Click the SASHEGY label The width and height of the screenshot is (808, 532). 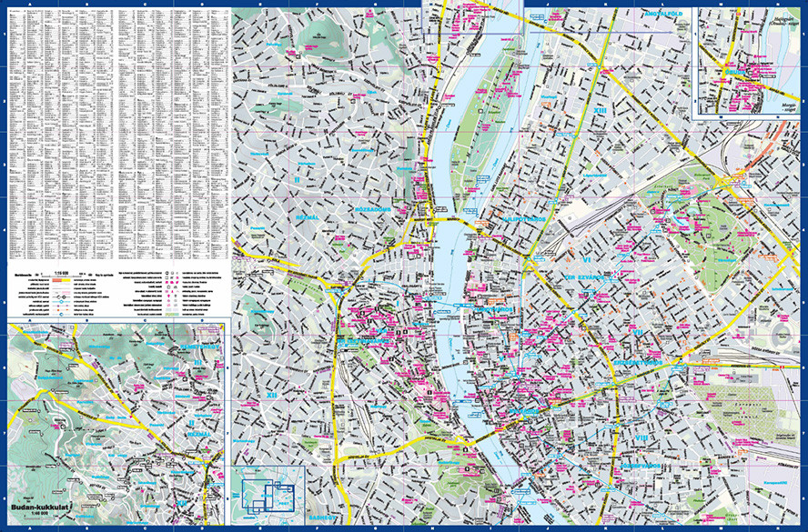click(x=322, y=517)
